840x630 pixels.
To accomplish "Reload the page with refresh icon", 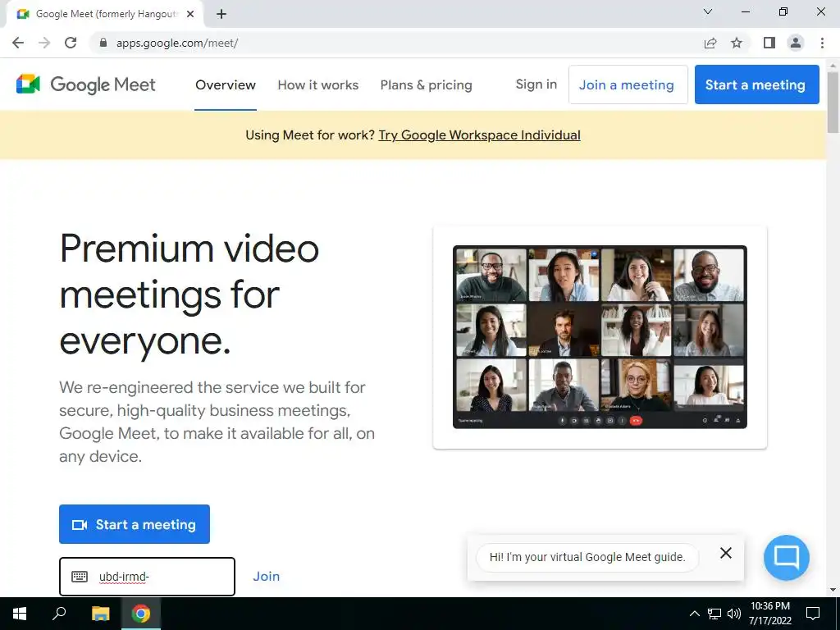I will pyautogui.click(x=71, y=43).
